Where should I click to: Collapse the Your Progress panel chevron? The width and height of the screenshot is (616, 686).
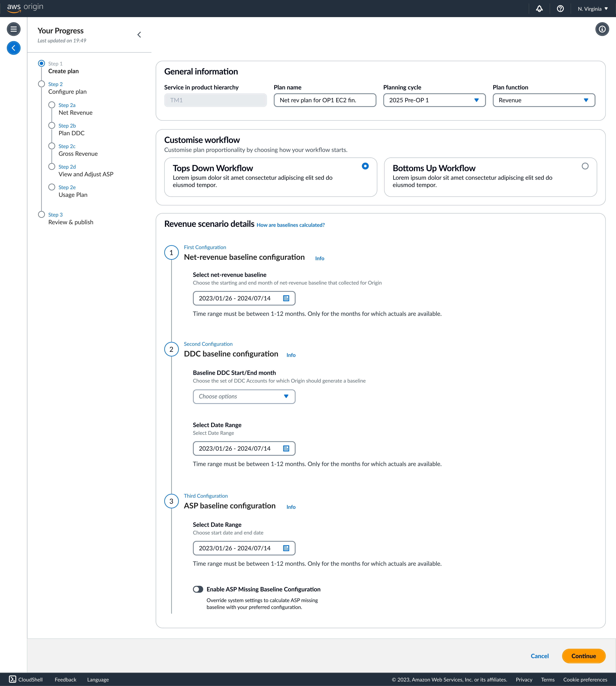(x=139, y=35)
